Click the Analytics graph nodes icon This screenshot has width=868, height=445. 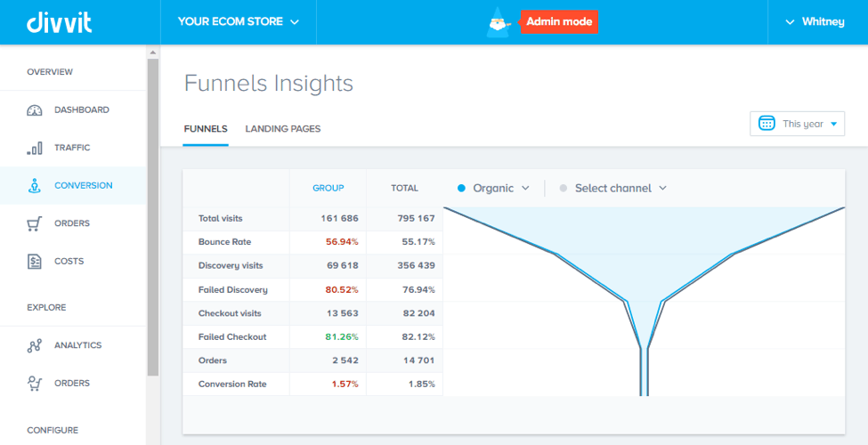(35, 345)
